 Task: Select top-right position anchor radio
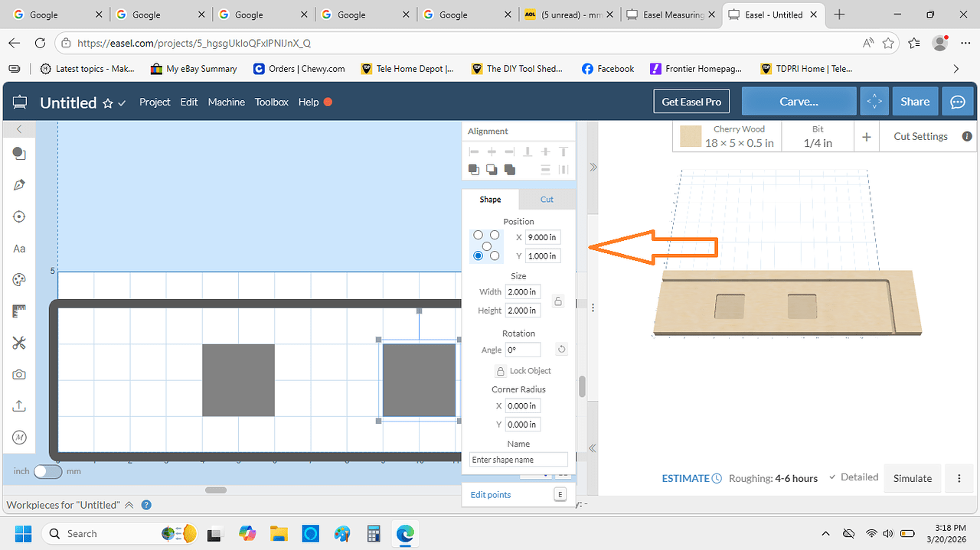[x=495, y=235]
